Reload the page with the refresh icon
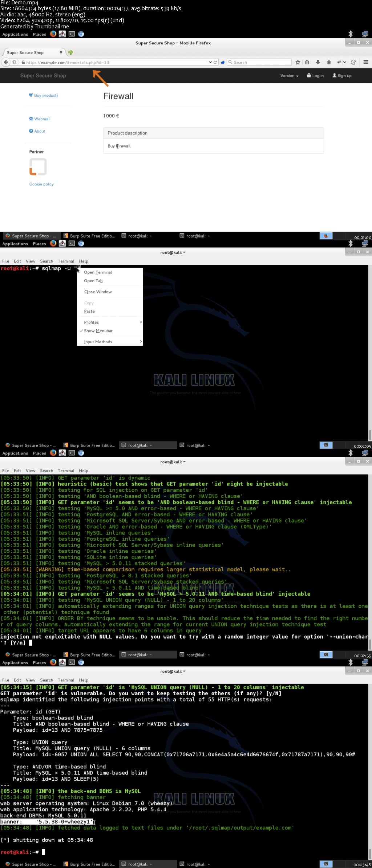The image size is (372, 868). (x=215, y=62)
